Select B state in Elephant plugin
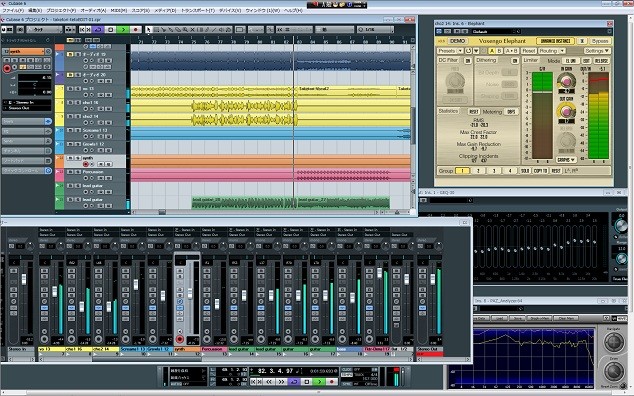Screen dimensions: 634x396 499,51
